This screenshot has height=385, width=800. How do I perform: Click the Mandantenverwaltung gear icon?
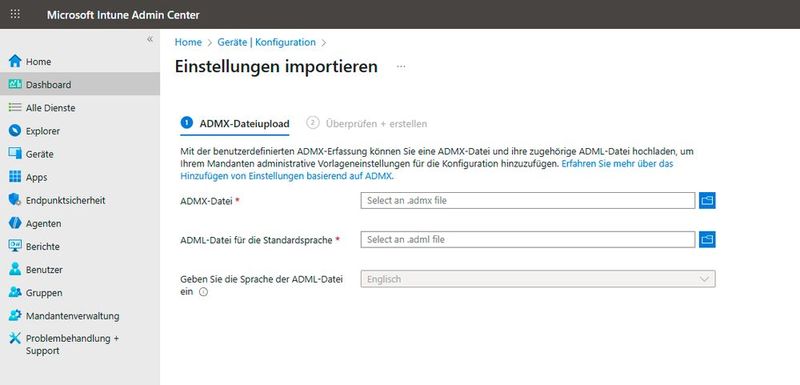(x=15, y=316)
